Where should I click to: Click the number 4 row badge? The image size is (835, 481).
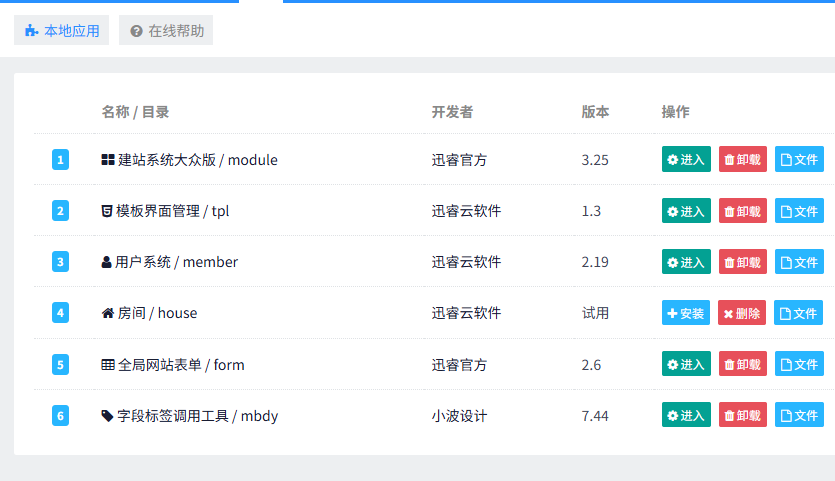point(60,313)
